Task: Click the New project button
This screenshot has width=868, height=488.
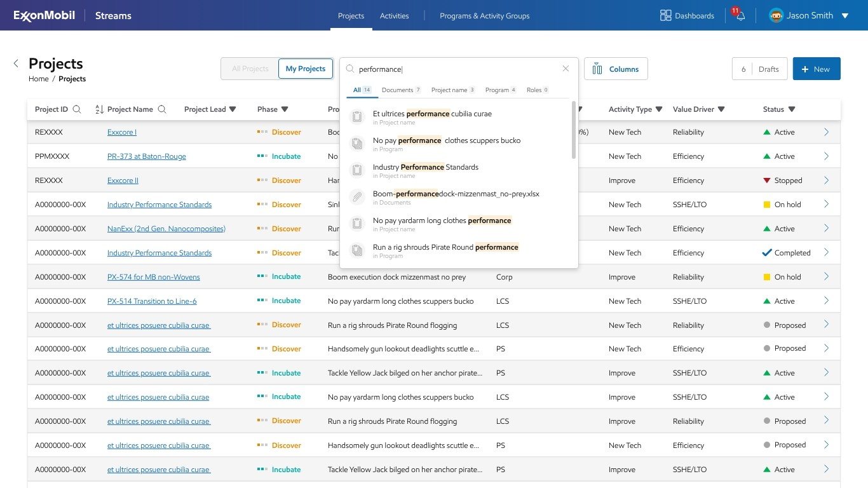Action: pyautogui.click(x=817, y=69)
